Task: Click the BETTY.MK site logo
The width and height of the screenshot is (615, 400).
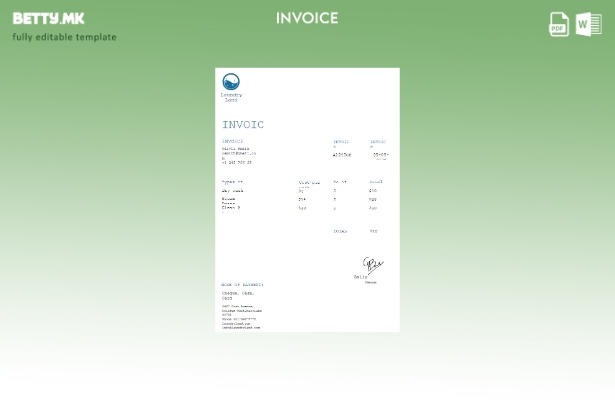Action: click(x=48, y=18)
